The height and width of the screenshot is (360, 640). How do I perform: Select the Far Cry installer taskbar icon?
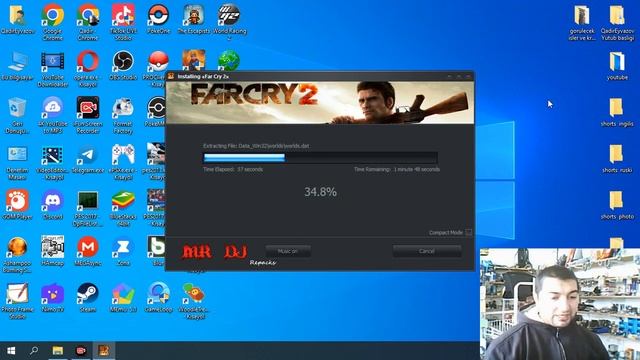pyautogui.click(x=104, y=351)
